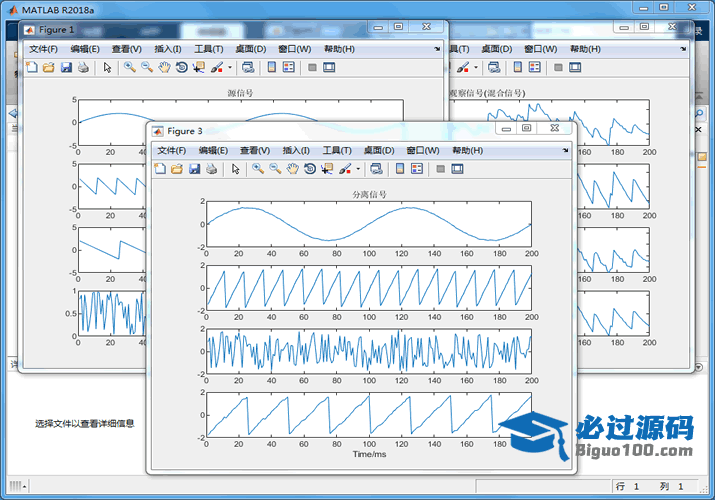
Task: Open file icon in Figure 1 toolbar
Action: tap(48, 67)
